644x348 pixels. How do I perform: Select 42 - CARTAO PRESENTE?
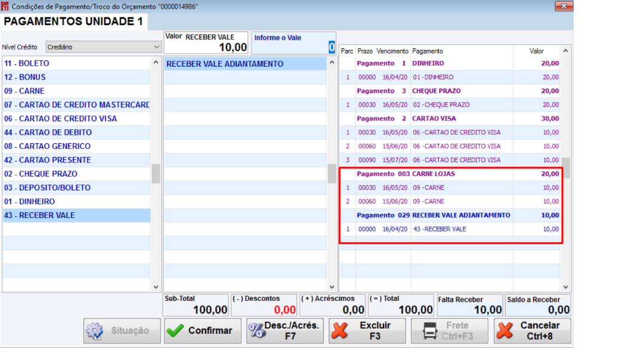pyautogui.click(x=76, y=160)
